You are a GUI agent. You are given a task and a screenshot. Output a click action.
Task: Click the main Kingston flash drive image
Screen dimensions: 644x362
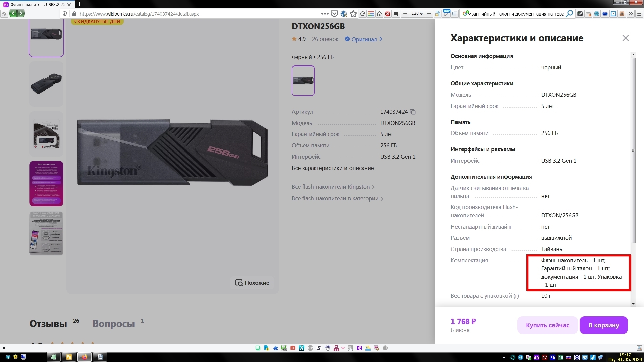point(173,153)
